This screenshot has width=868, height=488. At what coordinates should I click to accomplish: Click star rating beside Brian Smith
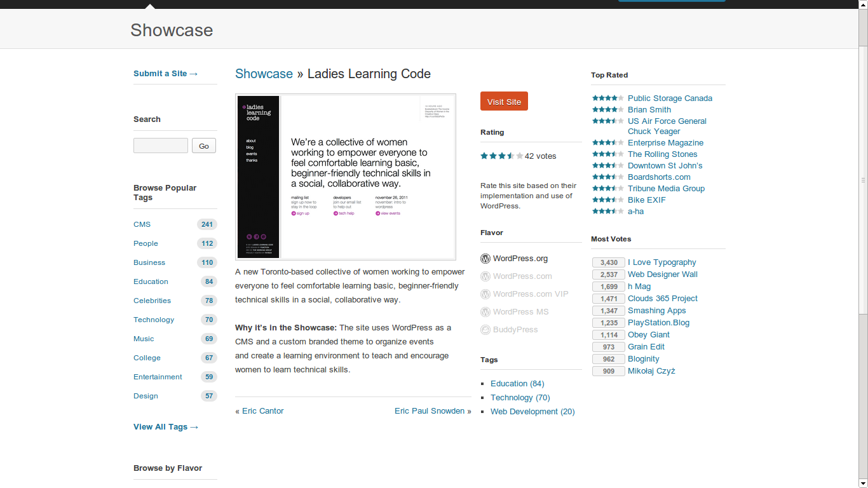tap(608, 109)
